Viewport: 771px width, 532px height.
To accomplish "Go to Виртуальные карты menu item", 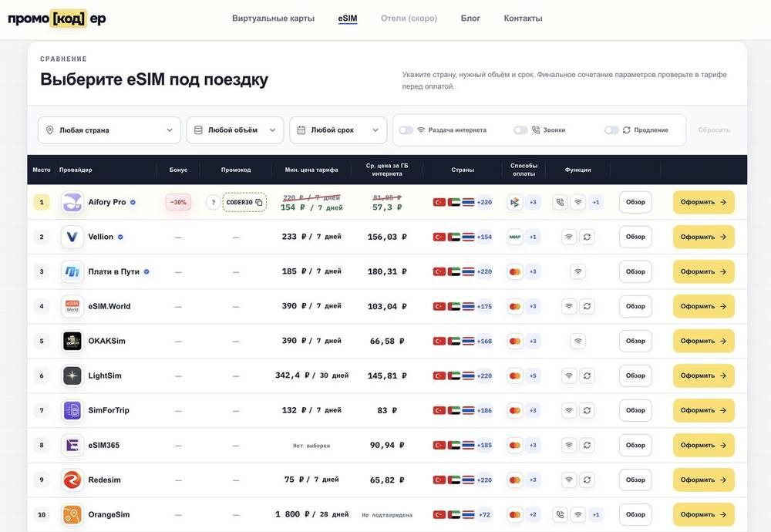I will 274,19.
